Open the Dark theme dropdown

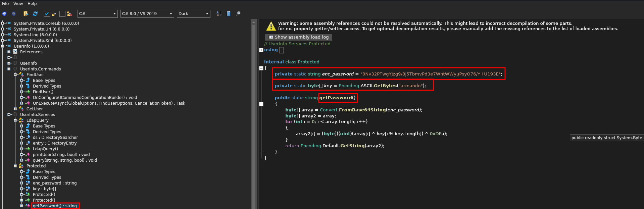pos(193,14)
